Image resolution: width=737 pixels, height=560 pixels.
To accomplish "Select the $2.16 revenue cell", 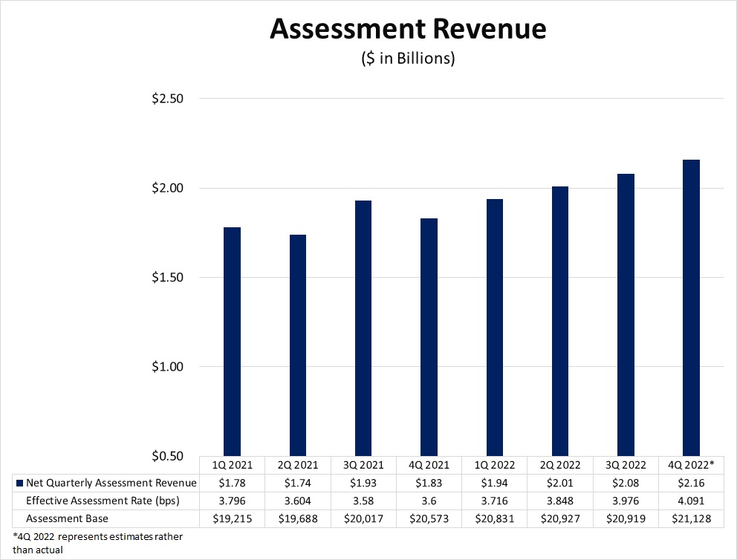I will click(691, 484).
